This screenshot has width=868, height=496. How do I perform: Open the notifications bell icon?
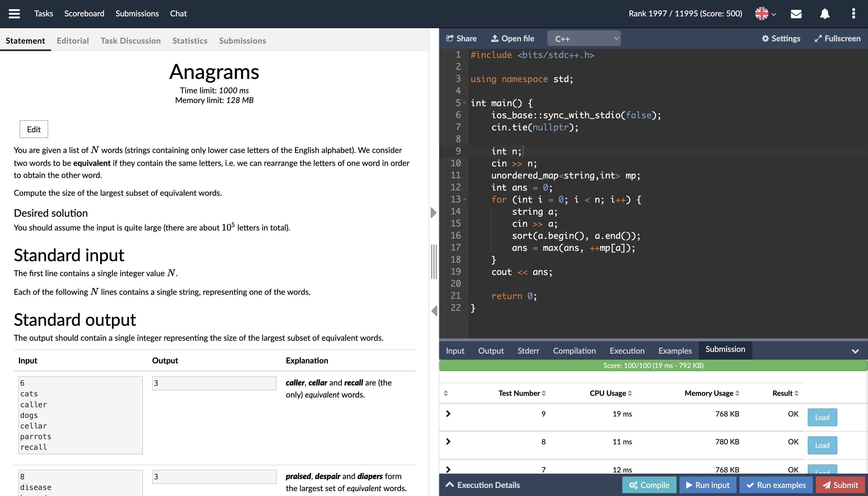pyautogui.click(x=824, y=13)
